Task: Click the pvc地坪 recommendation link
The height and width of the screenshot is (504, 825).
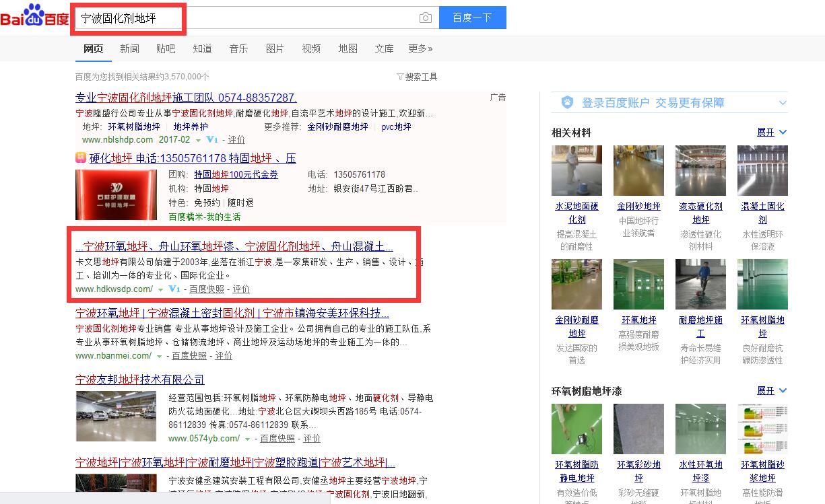Action: coord(396,127)
